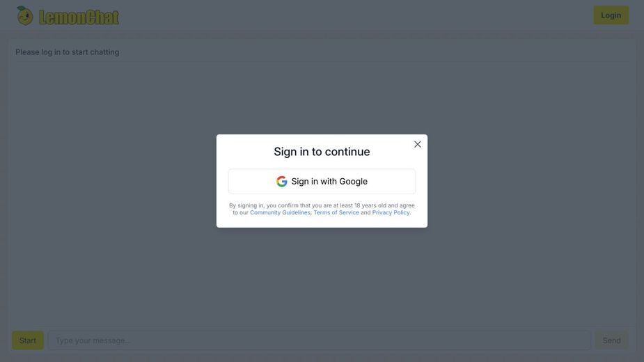Viewport: 644px width, 362px height.
Task: Open the Community Guidelines link
Action: pos(280,212)
